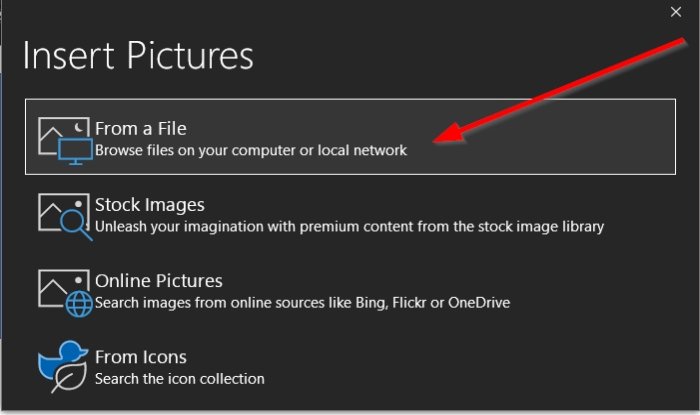The height and width of the screenshot is (415, 700).
Task: Click the head of the red arrow annotation
Action: (450, 134)
